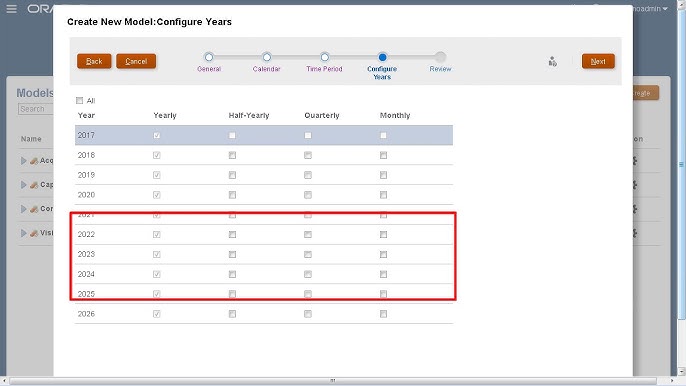Screen dimensions: 686x386
Task: Tick Half-Yearly for 2022
Action: pyautogui.click(x=232, y=235)
